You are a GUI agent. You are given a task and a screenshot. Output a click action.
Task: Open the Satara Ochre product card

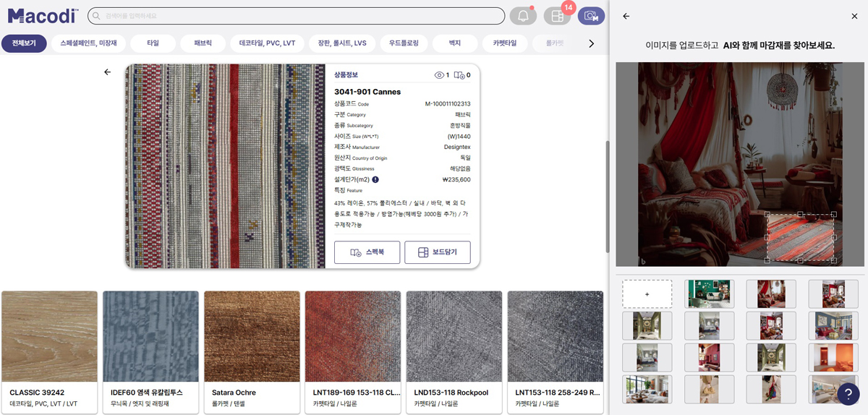coord(252,351)
